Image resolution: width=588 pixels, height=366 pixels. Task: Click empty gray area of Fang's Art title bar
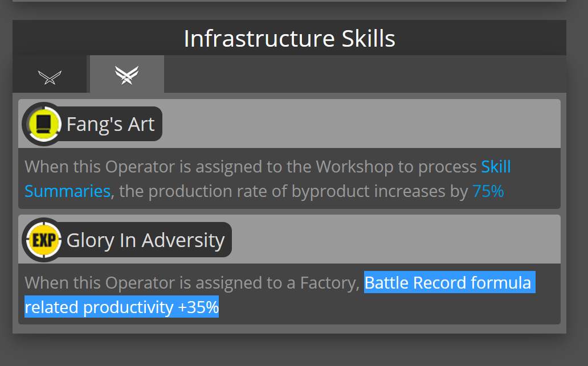pos(360,124)
